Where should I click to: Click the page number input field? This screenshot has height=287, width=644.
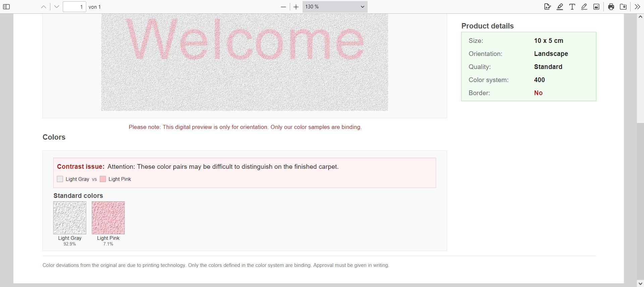click(74, 7)
